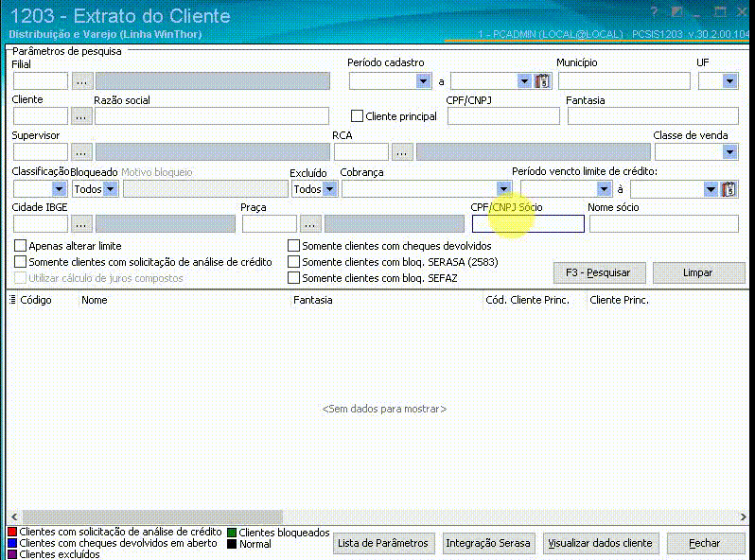
Task: Click the Integração Serasa button
Action: (x=488, y=543)
